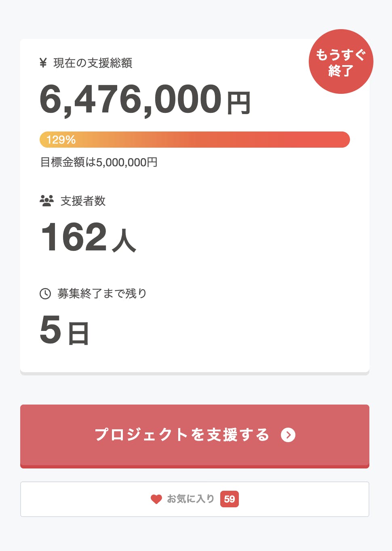Click the orange funding progress bar

210,140
